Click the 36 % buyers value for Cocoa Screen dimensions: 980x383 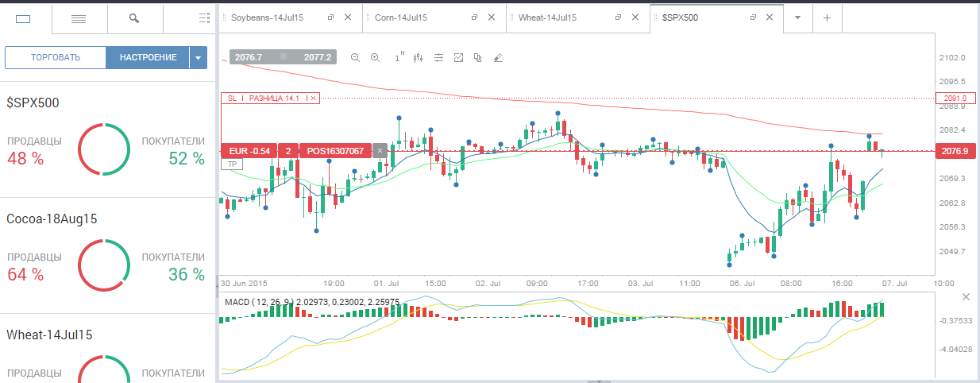tap(187, 275)
